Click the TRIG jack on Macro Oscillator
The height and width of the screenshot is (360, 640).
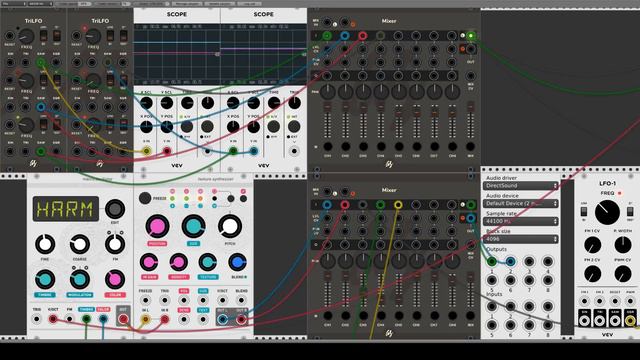pos(37,319)
